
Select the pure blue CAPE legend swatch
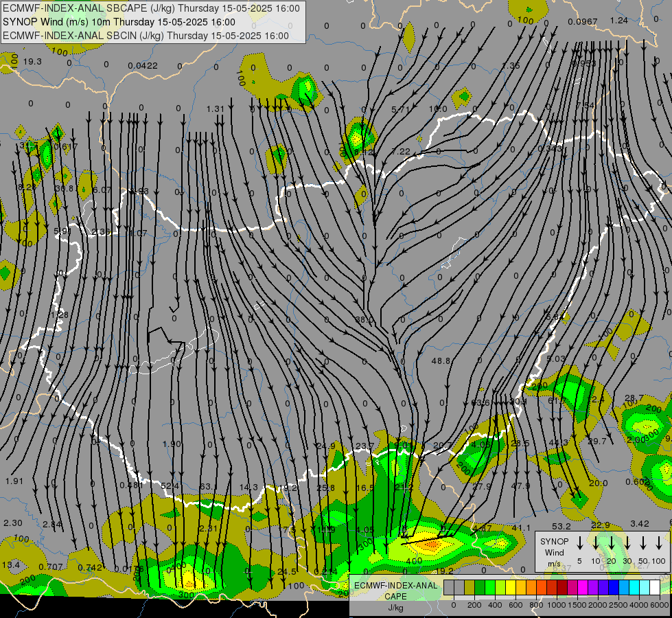point(613,588)
